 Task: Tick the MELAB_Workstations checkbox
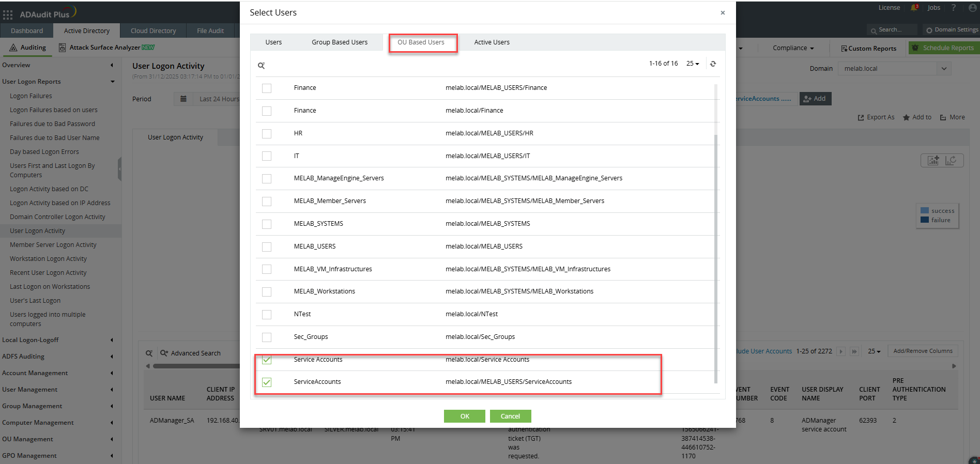(x=267, y=291)
